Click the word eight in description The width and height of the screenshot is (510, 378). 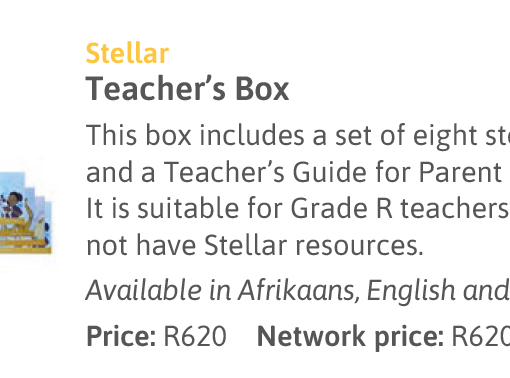pyautogui.click(x=445, y=137)
